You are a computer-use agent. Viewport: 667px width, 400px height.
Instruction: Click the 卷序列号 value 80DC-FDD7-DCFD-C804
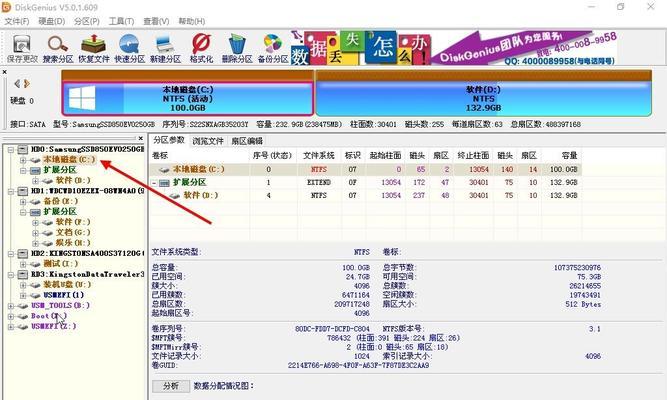332,329
